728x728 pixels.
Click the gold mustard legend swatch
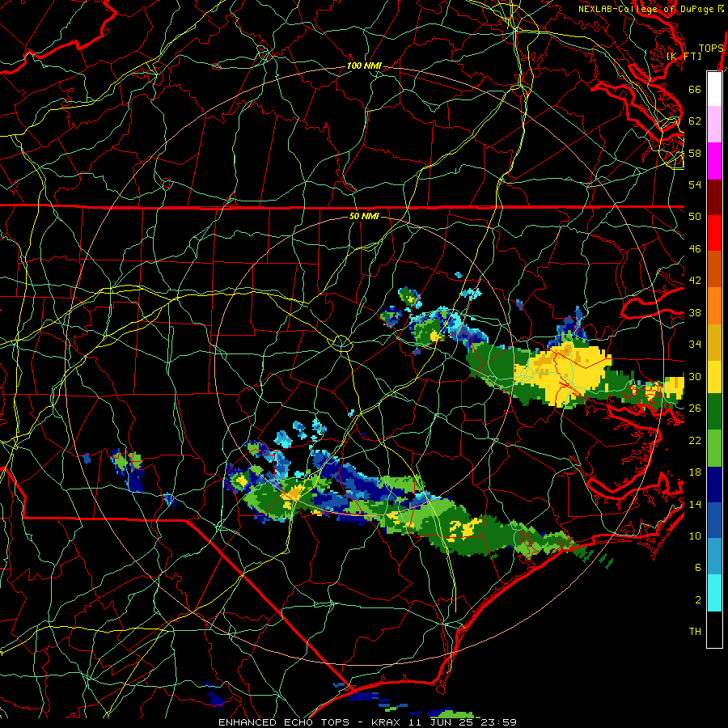pos(714,341)
